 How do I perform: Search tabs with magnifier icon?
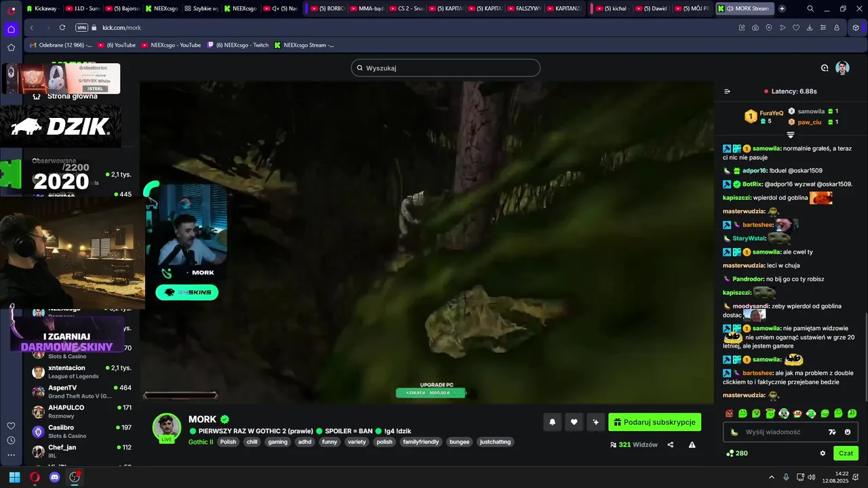click(810, 9)
